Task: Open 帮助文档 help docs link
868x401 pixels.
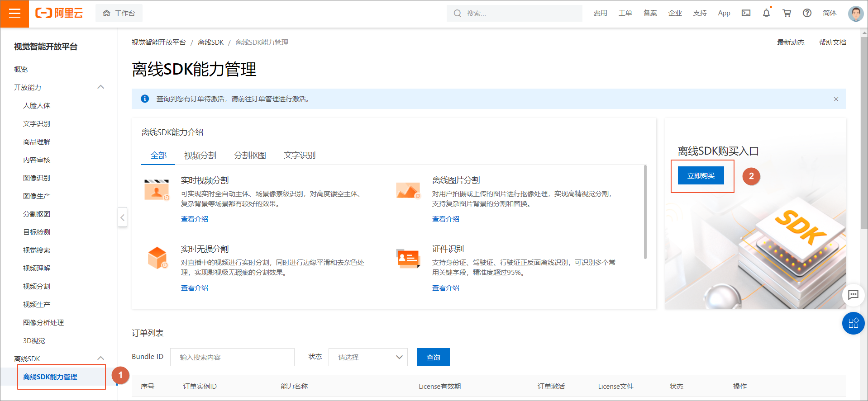Action: tap(833, 42)
